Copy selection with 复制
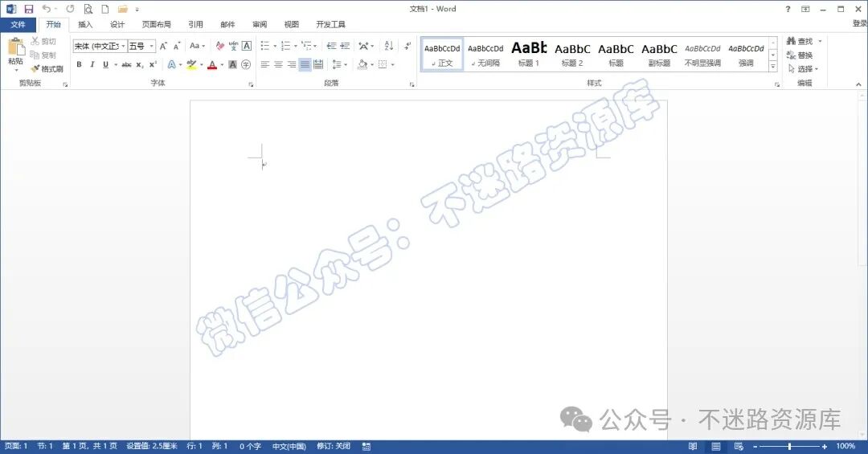The height and width of the screenshot is (454, 868). [43, 55]
